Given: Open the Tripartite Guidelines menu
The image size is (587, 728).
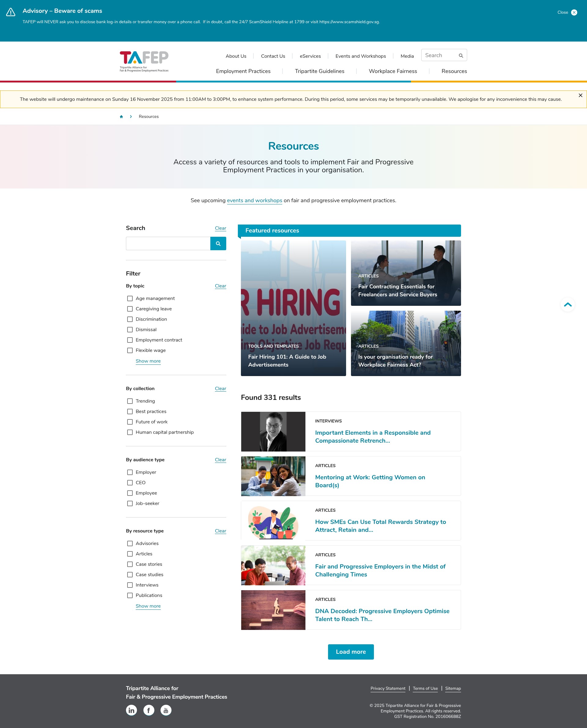Looking at the screenshot, I should (x=319, y=71).
